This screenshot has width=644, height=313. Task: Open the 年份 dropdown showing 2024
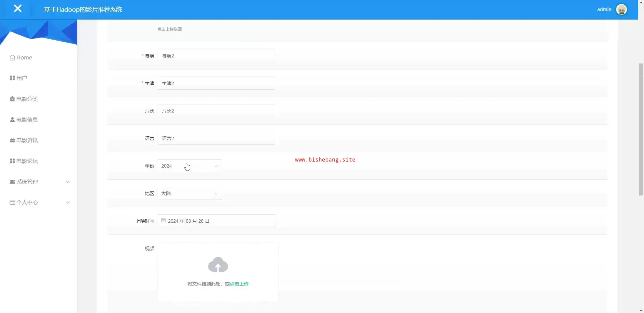[190, 166]
